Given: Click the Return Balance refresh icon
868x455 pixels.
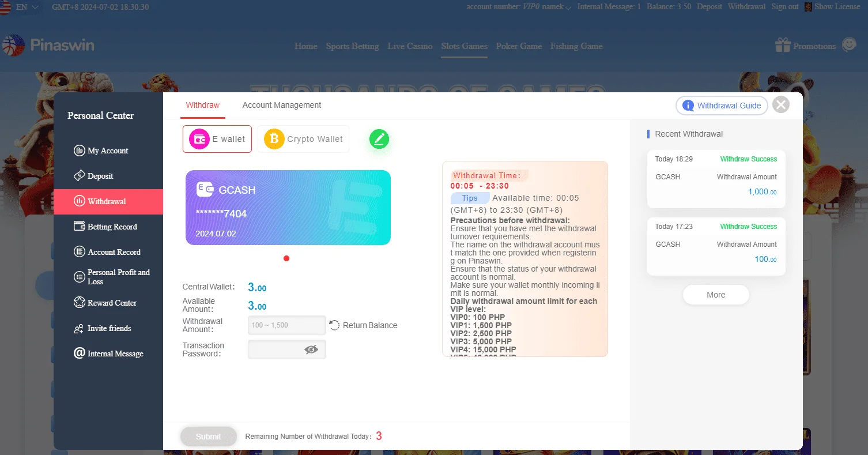Looking at the screenshot, I should click(334, 325).
